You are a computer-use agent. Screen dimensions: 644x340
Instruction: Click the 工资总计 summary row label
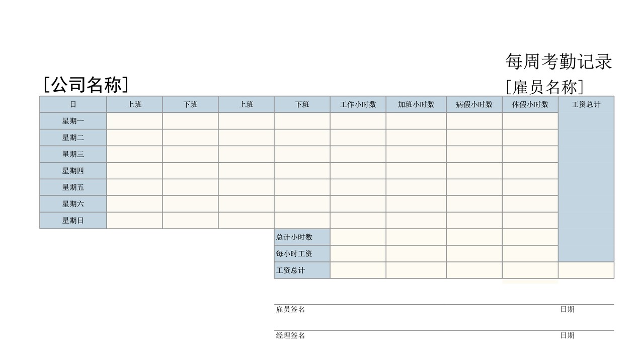(x=301, y=270)
